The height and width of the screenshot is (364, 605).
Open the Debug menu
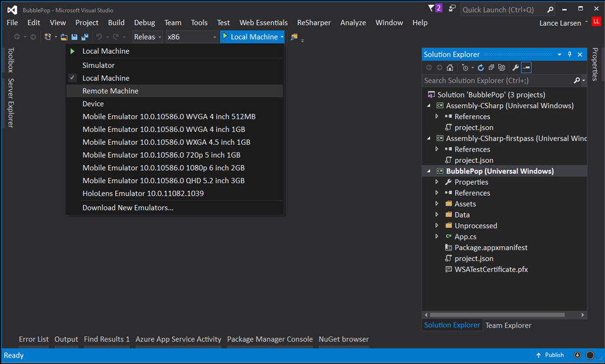(145, 22)
